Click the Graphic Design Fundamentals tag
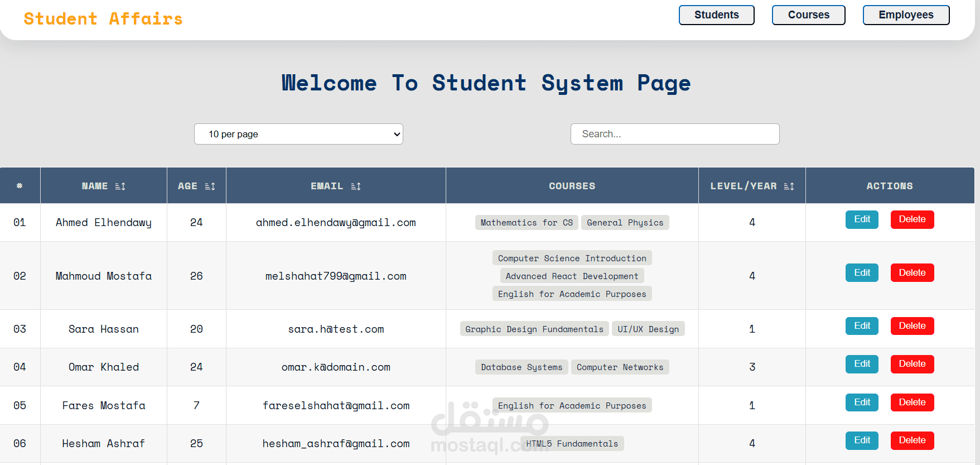Viewport: 980px width, 465px height. pyautogui.click(x=534, y=329)
